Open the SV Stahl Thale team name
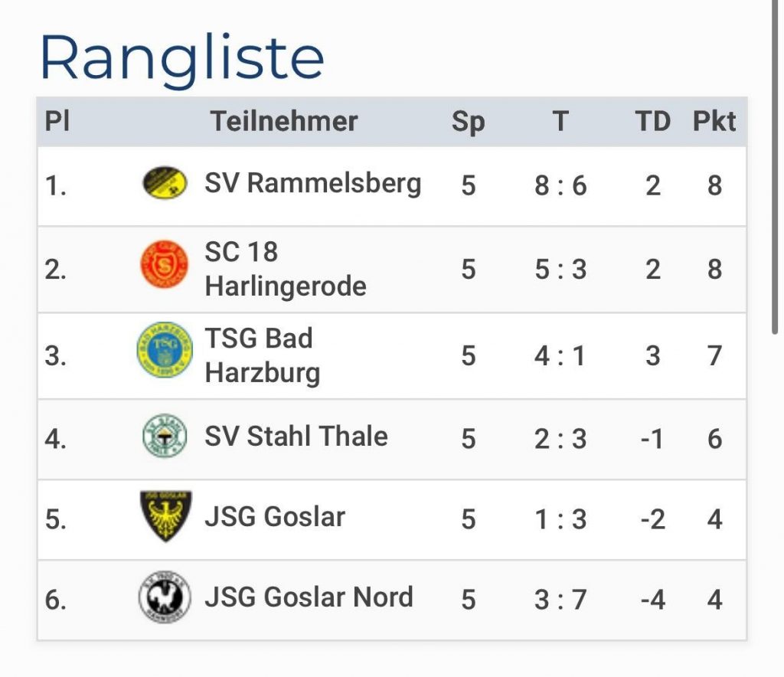The width and height of the screenshot is (784, 677). pos(296,437)
